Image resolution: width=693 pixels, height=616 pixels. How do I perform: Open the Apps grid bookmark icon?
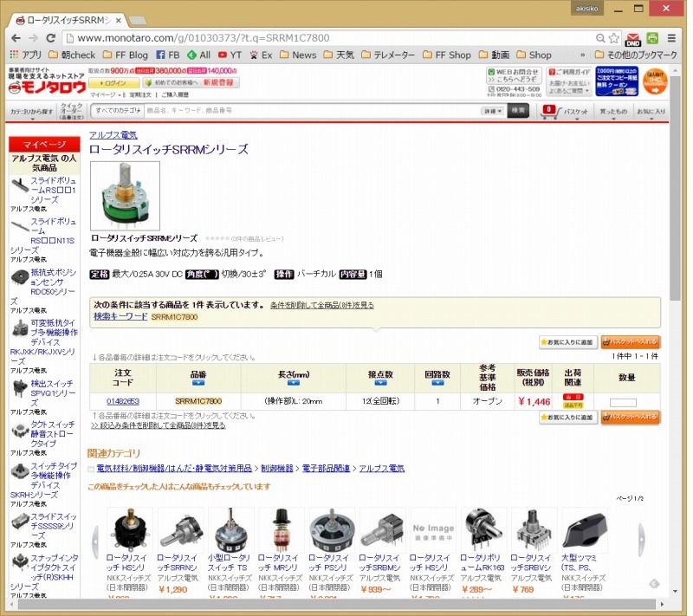[14, 55]
